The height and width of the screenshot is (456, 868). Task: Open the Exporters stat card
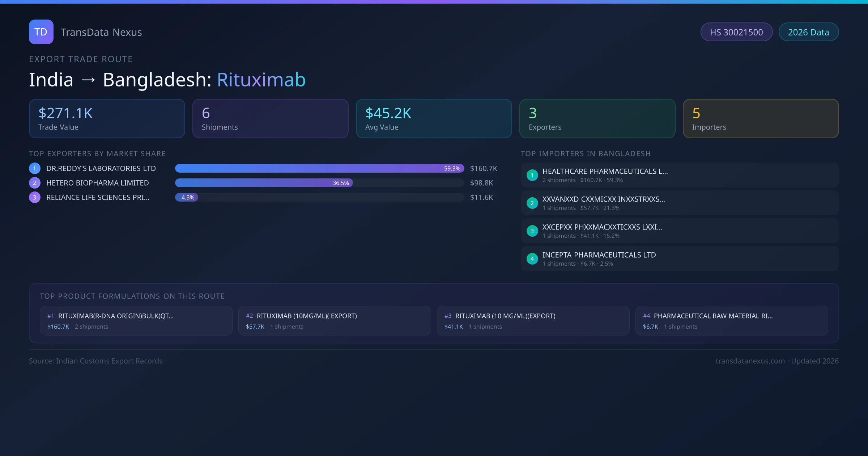click(597, 118)
